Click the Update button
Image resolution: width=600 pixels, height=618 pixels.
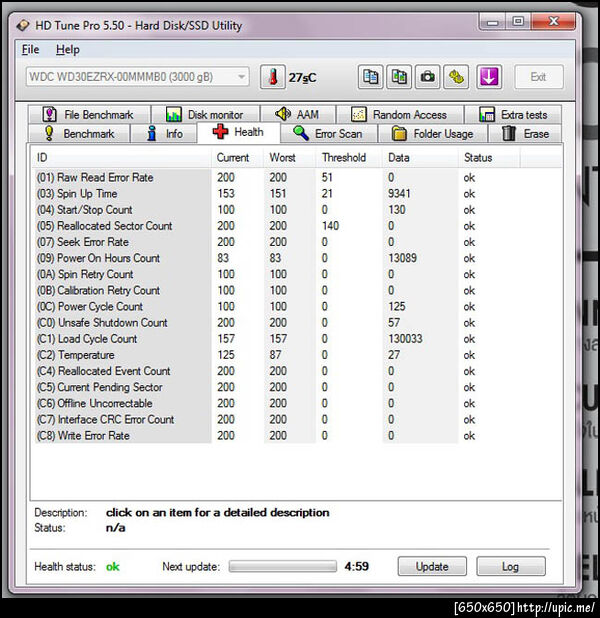(432, 566)
